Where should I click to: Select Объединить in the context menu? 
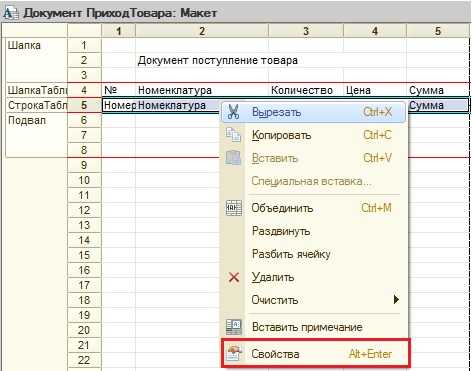pos(314,208)
